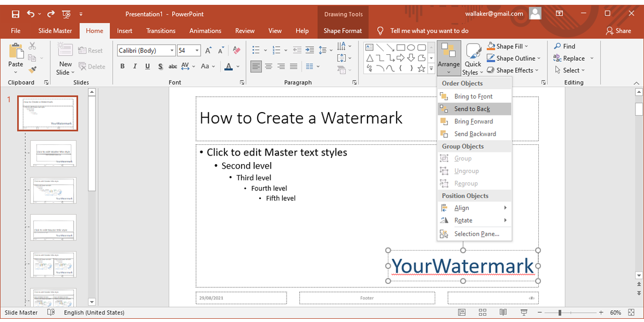Image resolution: width=644 pixels, height=322 pixels.
Task: Adjust the zoom slider in status bar
Action: click(x=559, y=312)
